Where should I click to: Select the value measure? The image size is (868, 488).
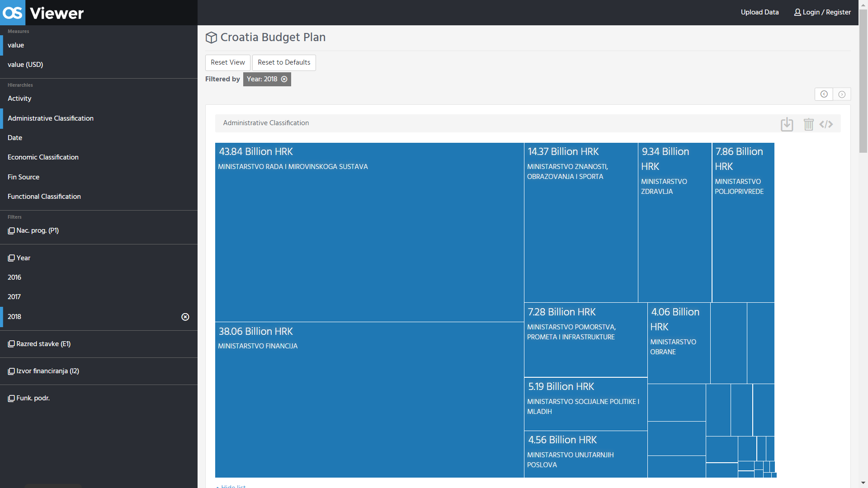[x=99, y=45]
